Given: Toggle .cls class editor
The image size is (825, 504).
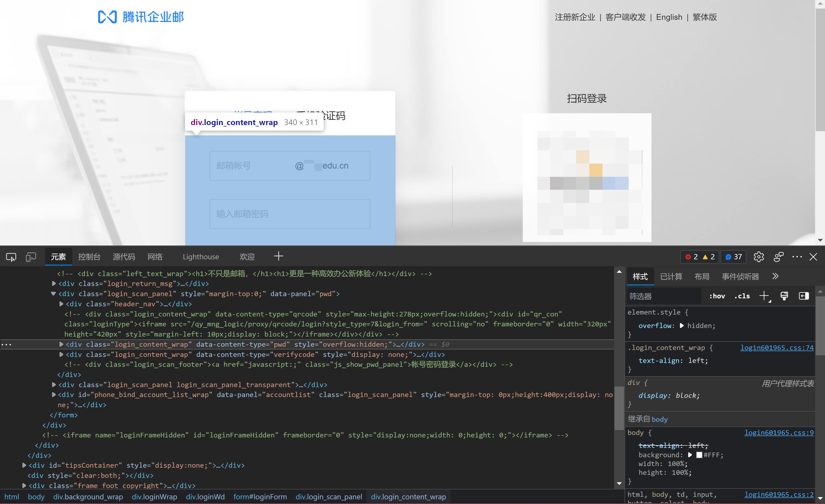Looking at the screenshot, I should pos(742,296).
